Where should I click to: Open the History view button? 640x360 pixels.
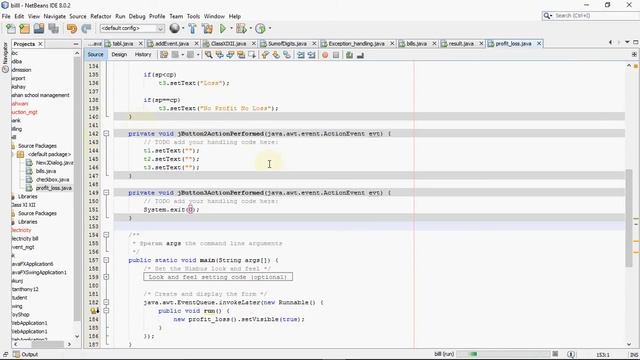click(x=143, y=54)
